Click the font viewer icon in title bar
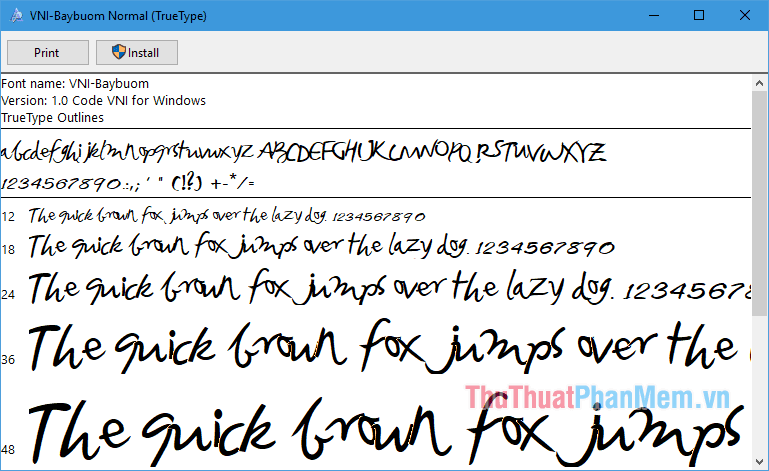Viewport: 769px width, 471px height. 16,16
